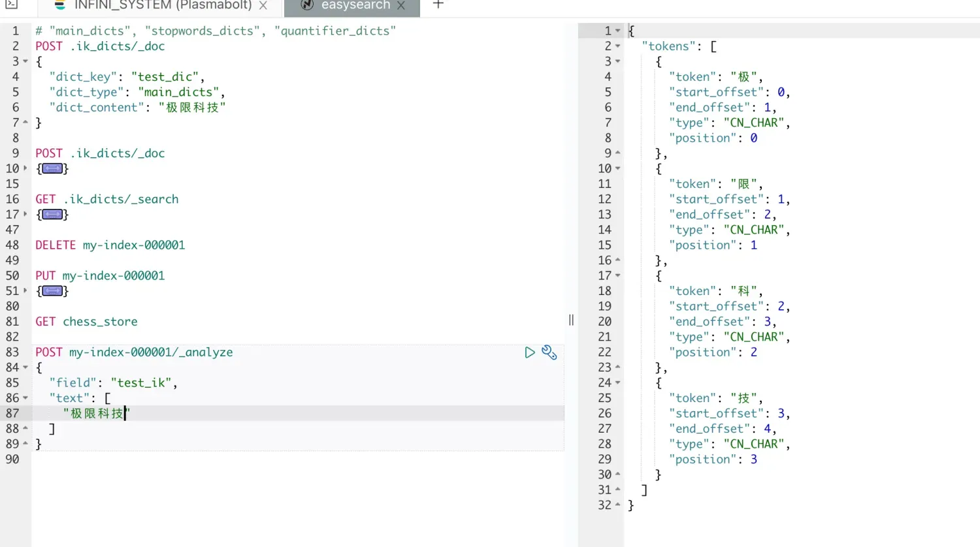The height and width of the screenshot is (547, 980).
Task: Switch to INFINI_SYSTEM (Plasmabolt) tab
Action: point(163,5)
